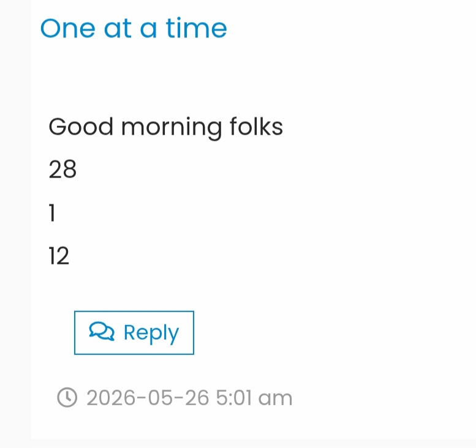Click the word "folks" in the post

(257, 125)
